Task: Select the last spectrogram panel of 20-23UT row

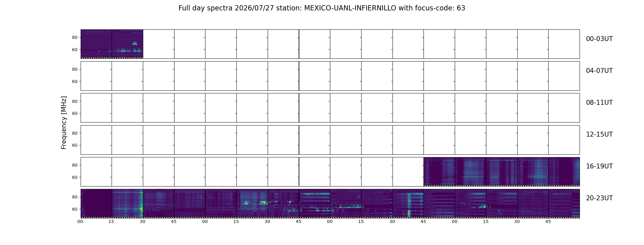Action: pos(564,203)
